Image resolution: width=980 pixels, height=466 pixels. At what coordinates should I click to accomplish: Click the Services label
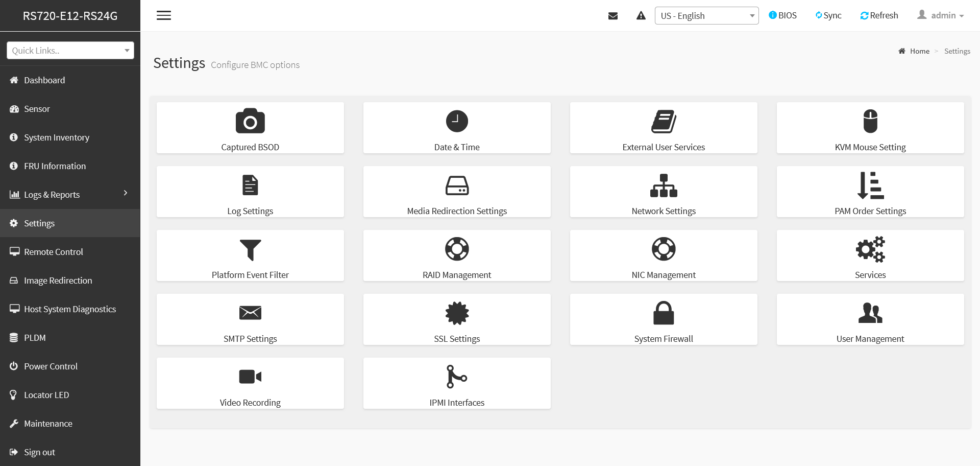coord(870,275)
